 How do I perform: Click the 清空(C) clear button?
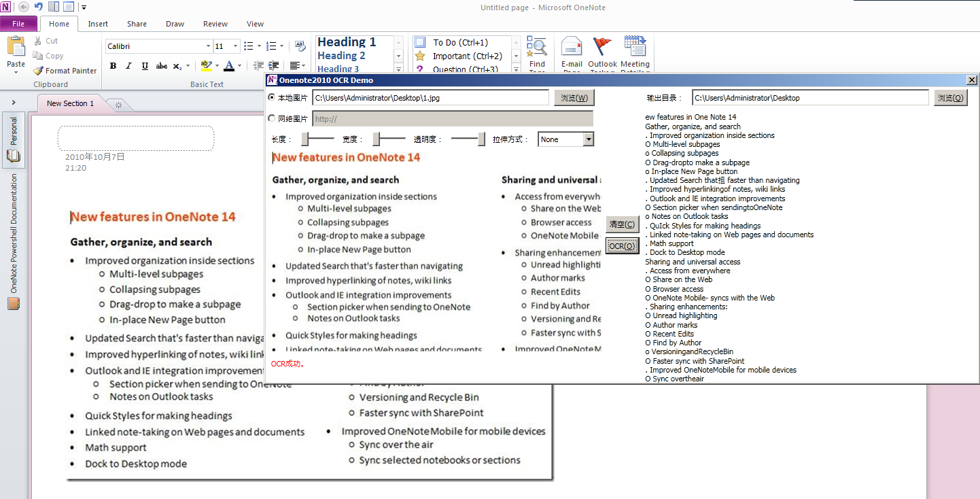click(x=623, y=224)
